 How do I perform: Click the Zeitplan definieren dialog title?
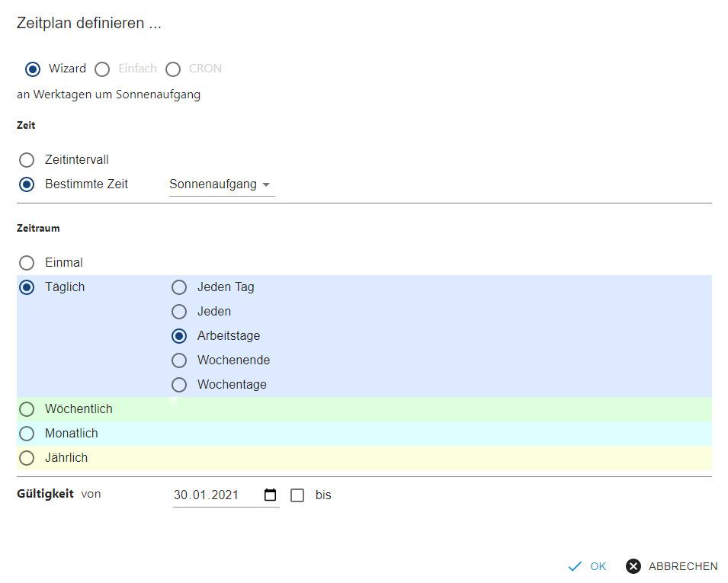pyautogui.click(x=89, y=23)
